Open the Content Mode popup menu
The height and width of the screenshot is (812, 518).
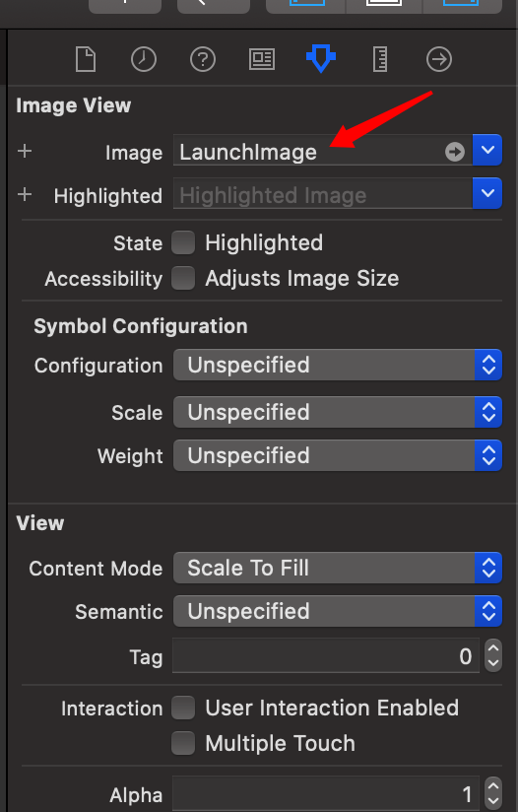(x=338, y=568)
